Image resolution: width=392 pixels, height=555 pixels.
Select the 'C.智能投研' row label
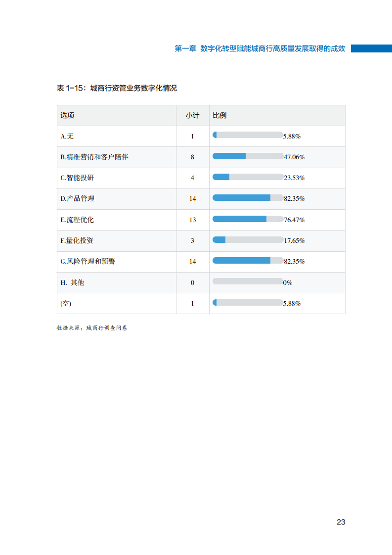[x=77, y=178]
